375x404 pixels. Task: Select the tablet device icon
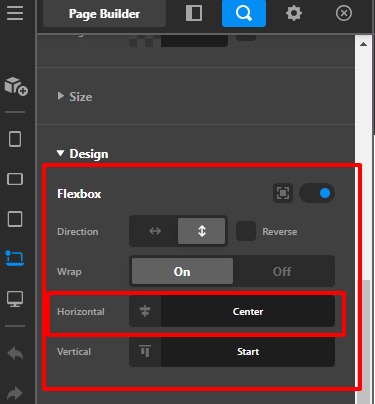(15, 219)
